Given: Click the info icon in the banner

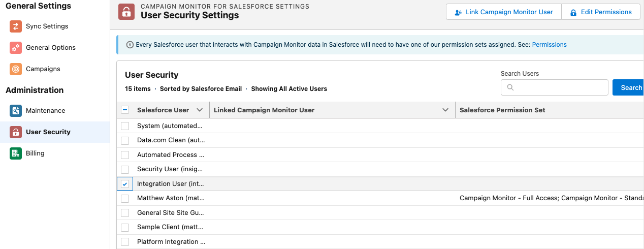Looking at the screenshot, I should click(x=130, y=45).
